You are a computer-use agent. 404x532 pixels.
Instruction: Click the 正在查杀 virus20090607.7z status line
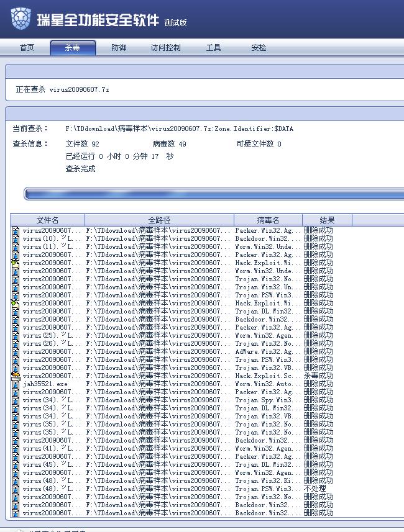62,89
